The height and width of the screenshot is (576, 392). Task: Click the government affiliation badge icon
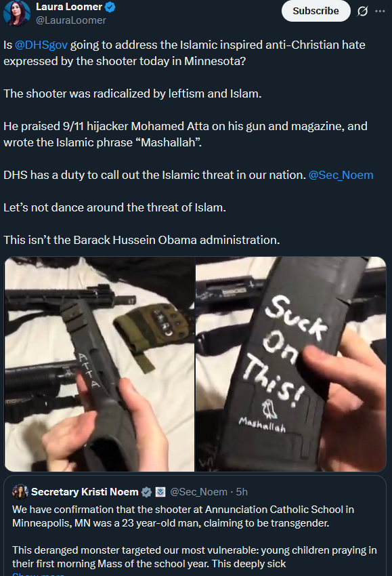[x=160, y=492]
